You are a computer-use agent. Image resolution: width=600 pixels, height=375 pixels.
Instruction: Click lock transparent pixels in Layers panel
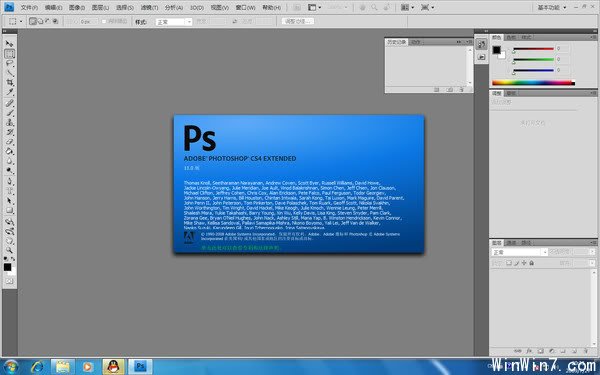[x=509, y=263]
